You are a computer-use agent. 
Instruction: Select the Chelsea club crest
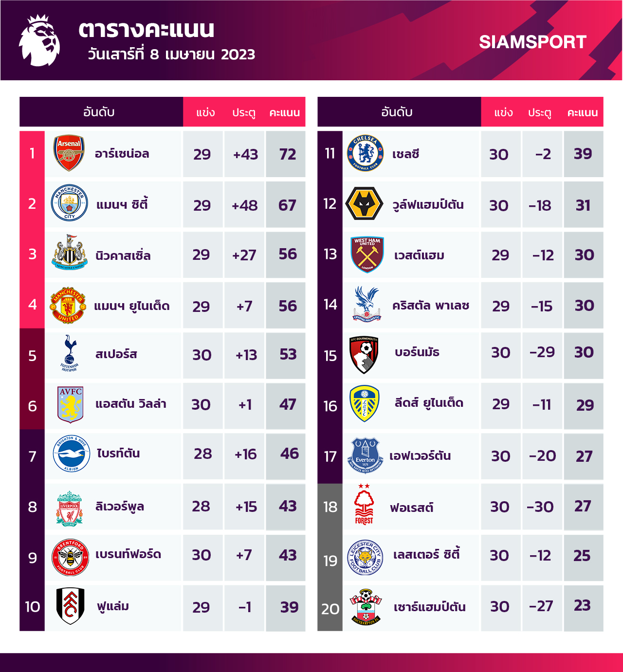365,153
